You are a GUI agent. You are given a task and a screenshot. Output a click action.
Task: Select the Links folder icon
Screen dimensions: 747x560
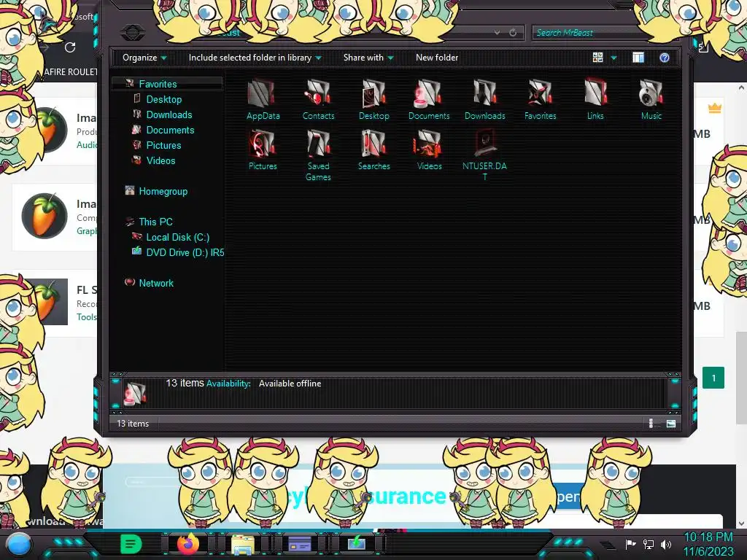pyautogui.click(x=595, y=93)
